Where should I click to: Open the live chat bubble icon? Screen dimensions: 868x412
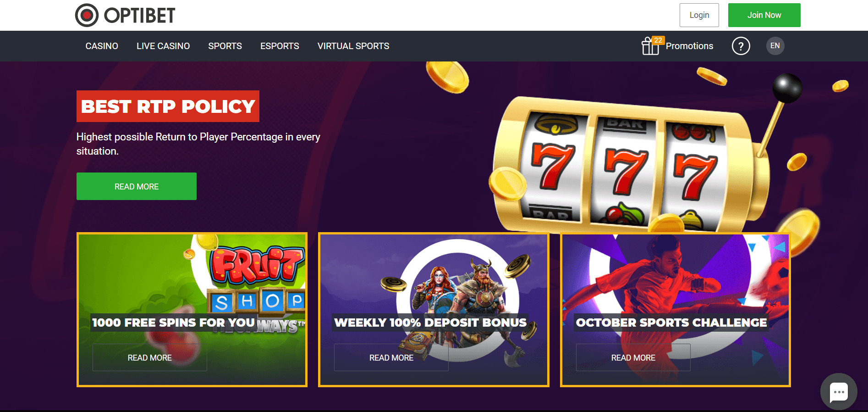point(839,392)
